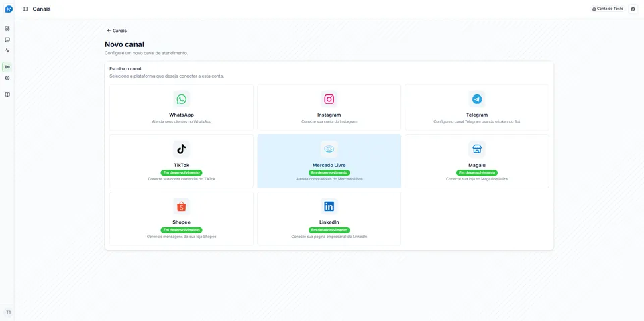Choose the LinkedIn channel icon
Screen dimensions: 644x321
coord(329,206)
